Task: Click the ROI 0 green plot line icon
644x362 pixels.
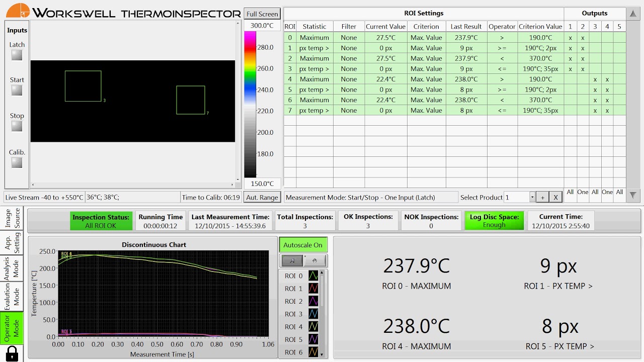Action: click(313, 276)
